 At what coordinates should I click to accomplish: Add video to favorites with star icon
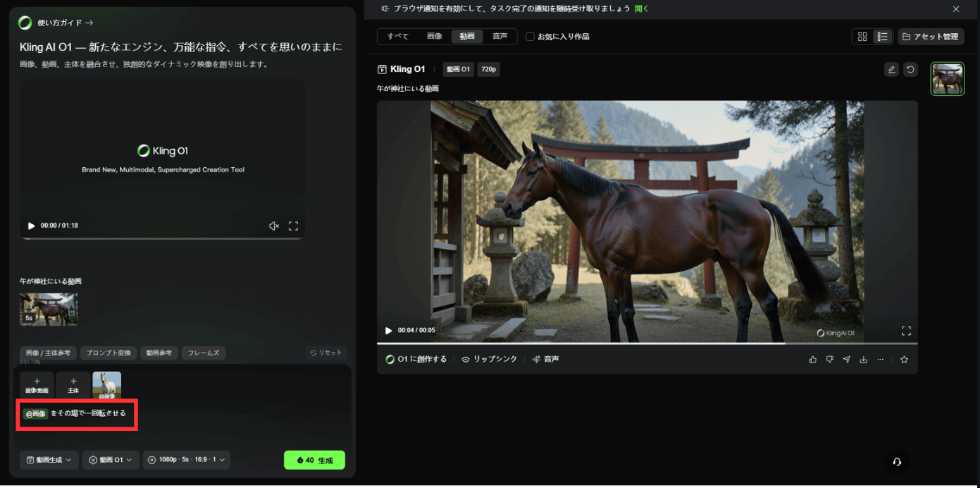point(905,360)
